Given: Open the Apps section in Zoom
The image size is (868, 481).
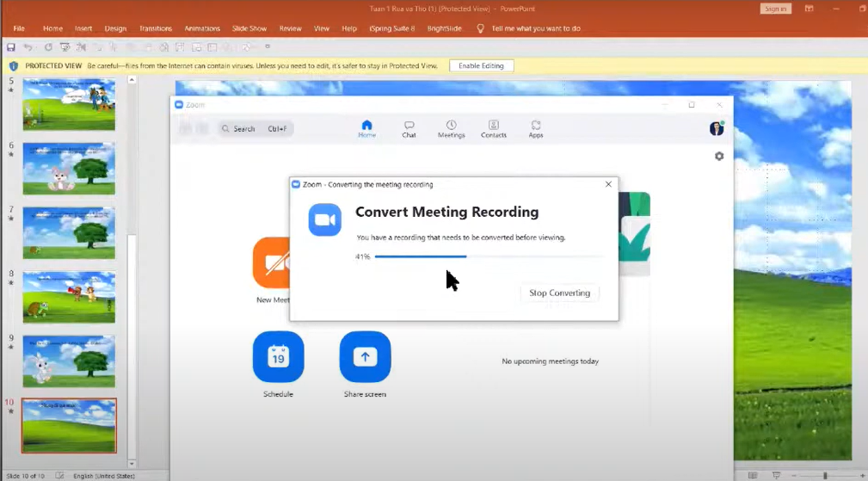Looking at the screenshot, I should click(535, 128).
